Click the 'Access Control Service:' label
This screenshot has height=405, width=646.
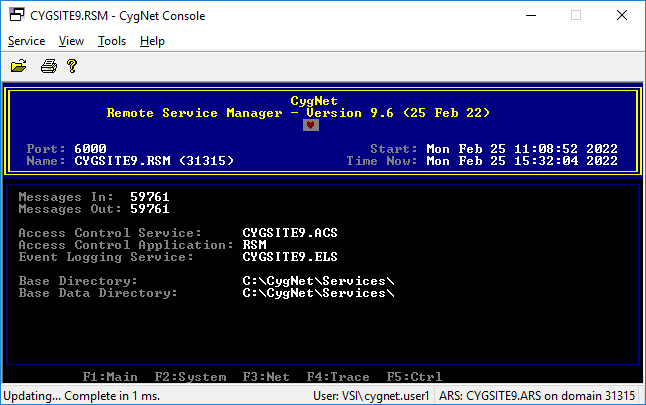(x=110, y=232)
